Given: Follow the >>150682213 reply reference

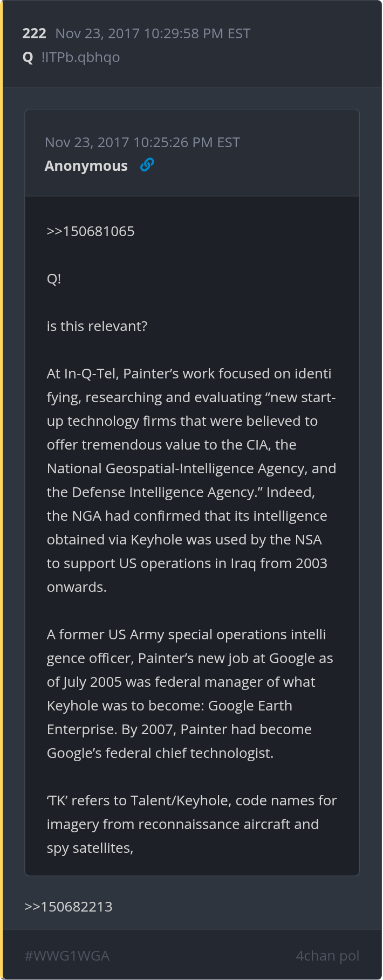Looking at the screenshot, I should click(x=69, y=907).
